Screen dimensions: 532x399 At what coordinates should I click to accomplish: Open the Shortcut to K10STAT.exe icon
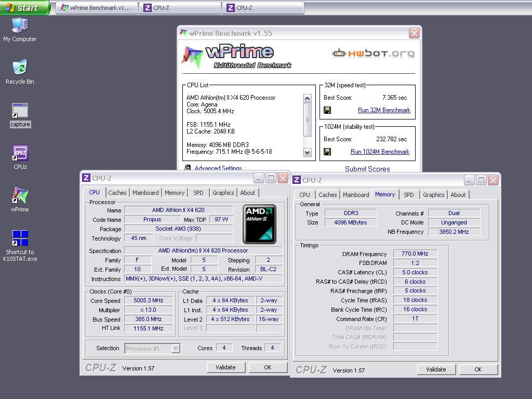click(x=20, y=246)
